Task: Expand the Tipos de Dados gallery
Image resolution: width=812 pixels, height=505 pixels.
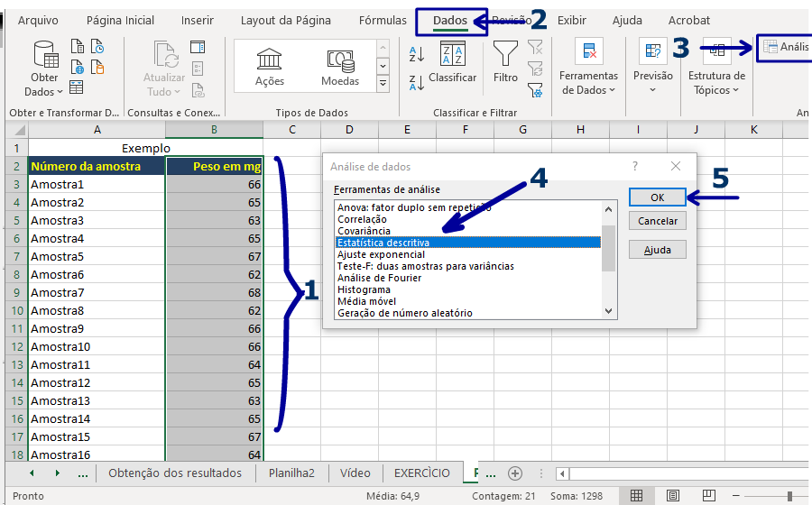Action: [x=383, y=84]
